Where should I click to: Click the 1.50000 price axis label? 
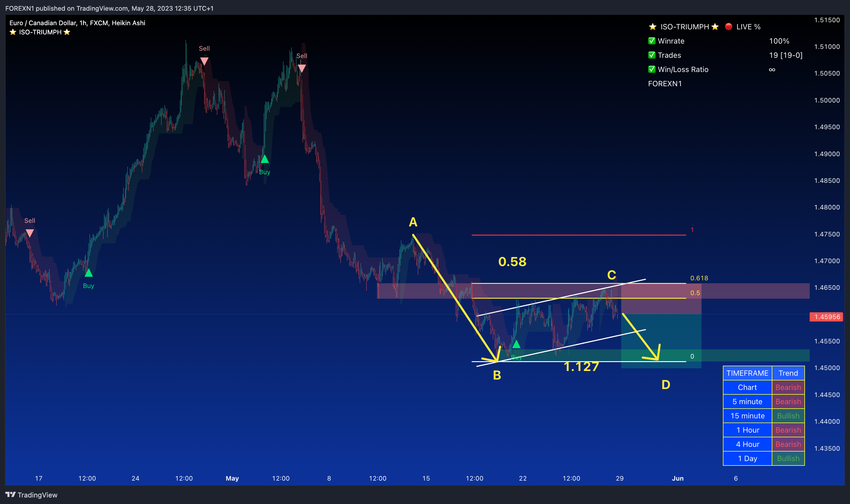point(827,100)
